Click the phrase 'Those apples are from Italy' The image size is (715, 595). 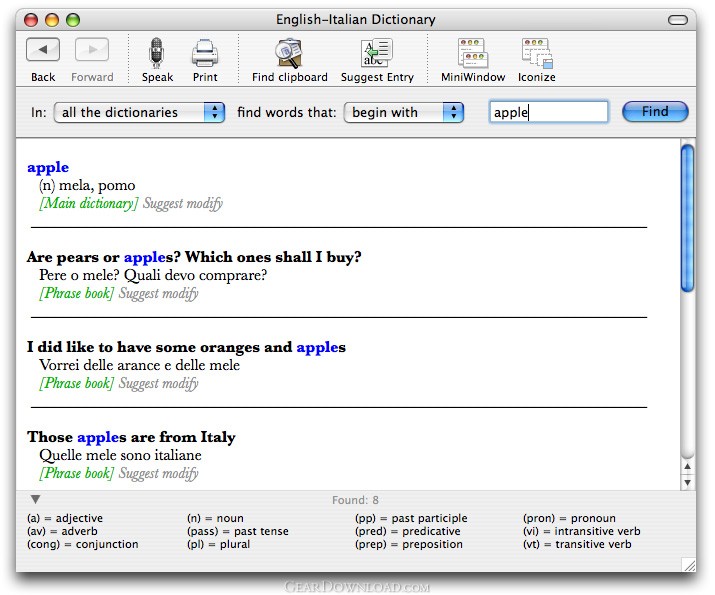pyautogui.click(x=131, y=437)
